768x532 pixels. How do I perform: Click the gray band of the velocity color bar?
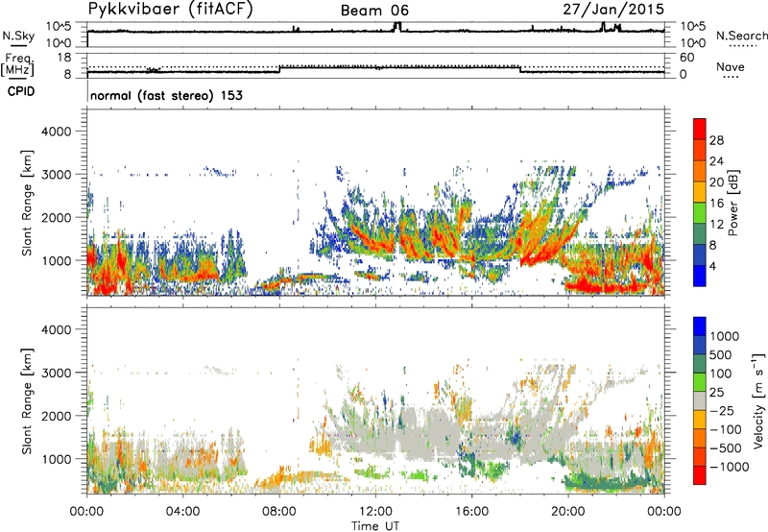700,401
